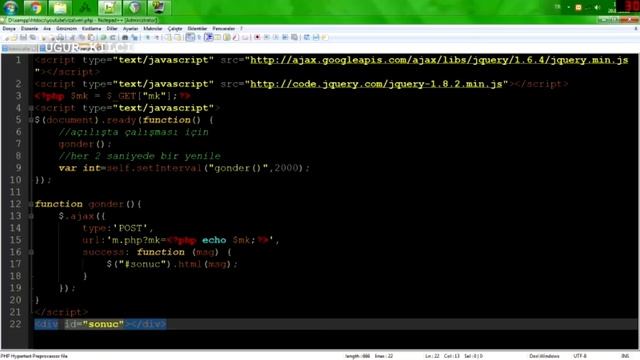Click the Zoom In toolbar icon
Image resolution: width=640 pixels, height=360 pixels.
click(147, 38)
